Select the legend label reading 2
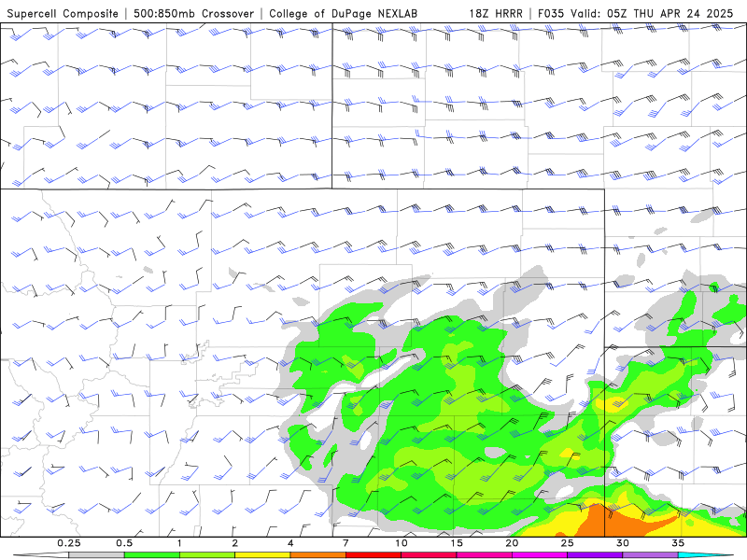The height and width of the screenshot is (560, 747). pyautogui.click(x=235, y=543)
